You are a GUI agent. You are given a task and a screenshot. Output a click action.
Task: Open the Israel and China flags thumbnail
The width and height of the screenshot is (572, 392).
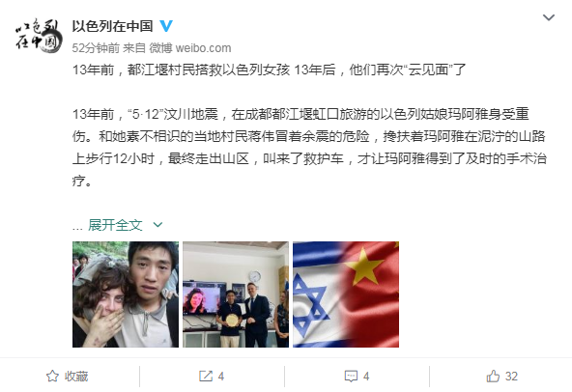click(x=346, y=294)
